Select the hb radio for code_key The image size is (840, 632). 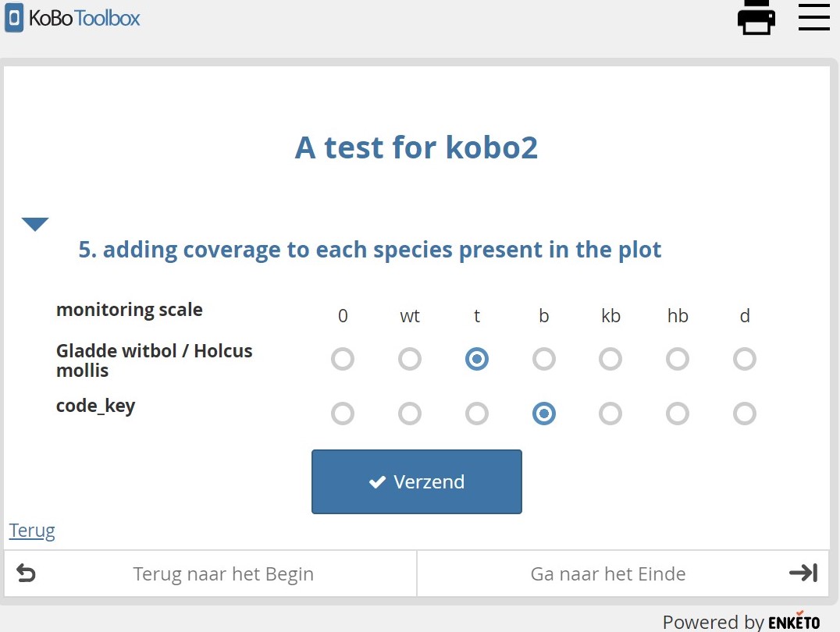677,414
